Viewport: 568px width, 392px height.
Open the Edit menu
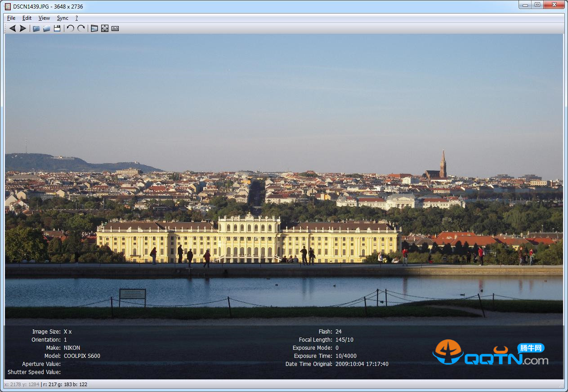pos(27,18)
